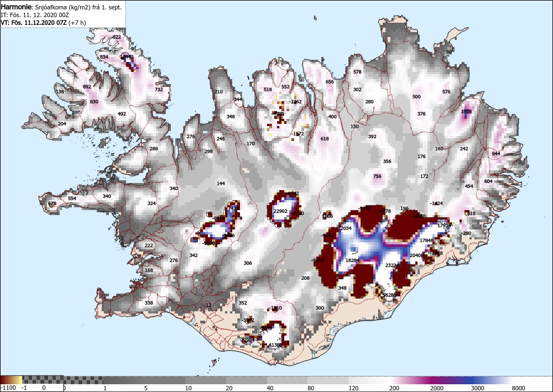This screenshot has width=553, height=392.
Task: Click the map value 288
Action: coord(154,149)
